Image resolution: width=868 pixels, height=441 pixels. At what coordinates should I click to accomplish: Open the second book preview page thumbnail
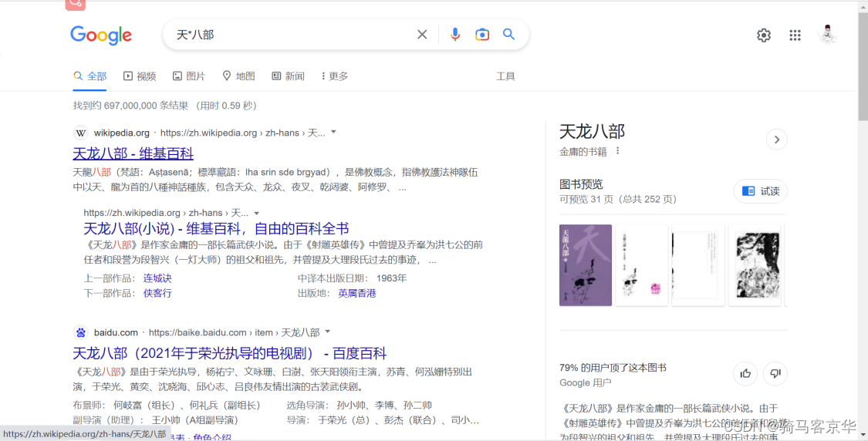coord(642,265)
